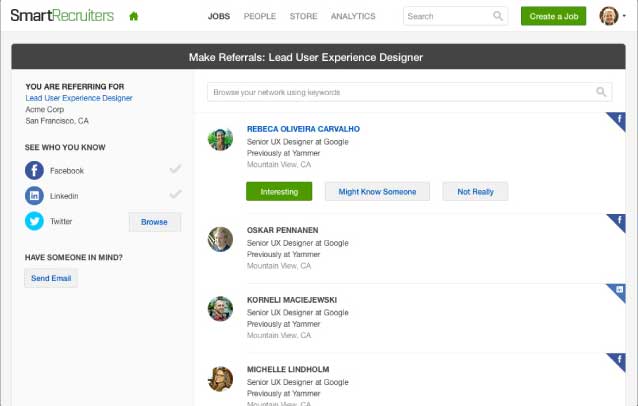The width and height of the screenshot is (638, 406).
Task: Click Oskar Pennanen's photo
Action: tap(220, 239)
